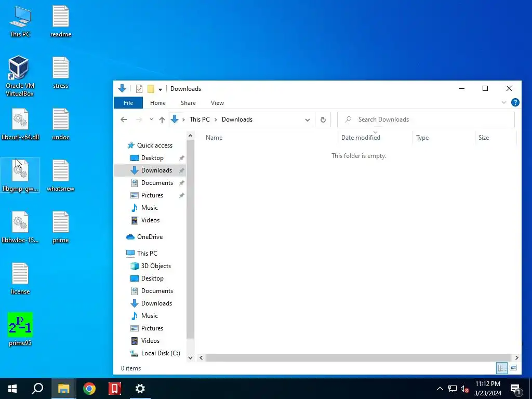The height and width of the screenshot is (399, 532).
Task: Open Music under Quick access
Action: (149, 208)
